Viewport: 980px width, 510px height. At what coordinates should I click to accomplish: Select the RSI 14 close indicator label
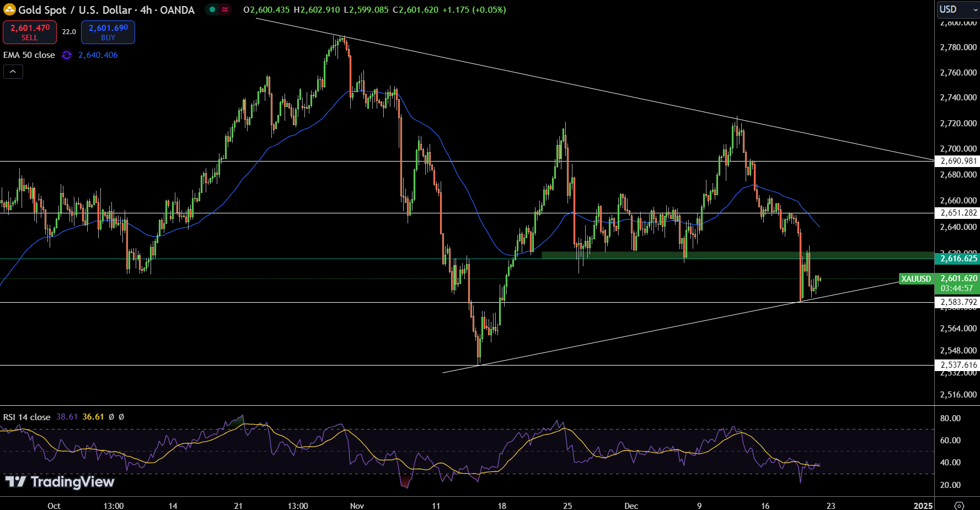27,417
